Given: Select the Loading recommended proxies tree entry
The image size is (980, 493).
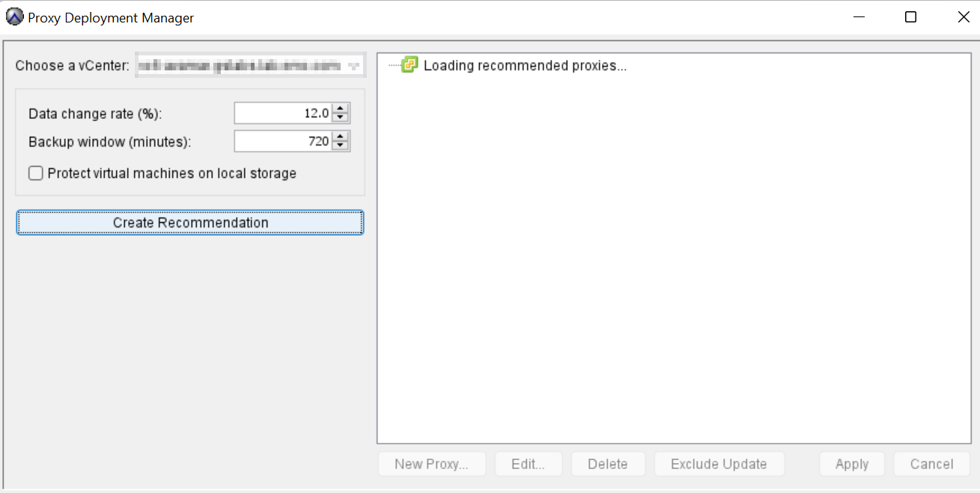Looking at the screenshot, I should coord(524,66).
